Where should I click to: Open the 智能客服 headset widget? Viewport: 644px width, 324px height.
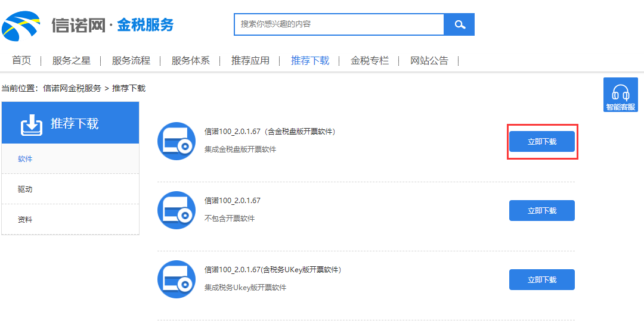[x=620, y=95]
